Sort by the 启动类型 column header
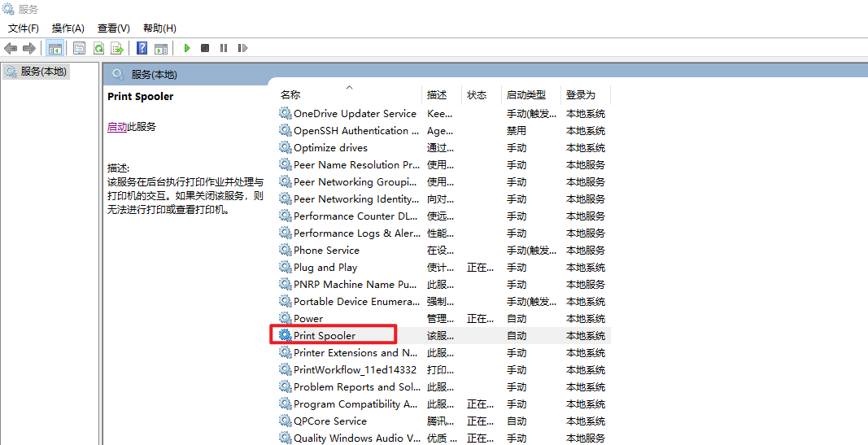This screenshot has width=868, height=445. click(531, 94)
